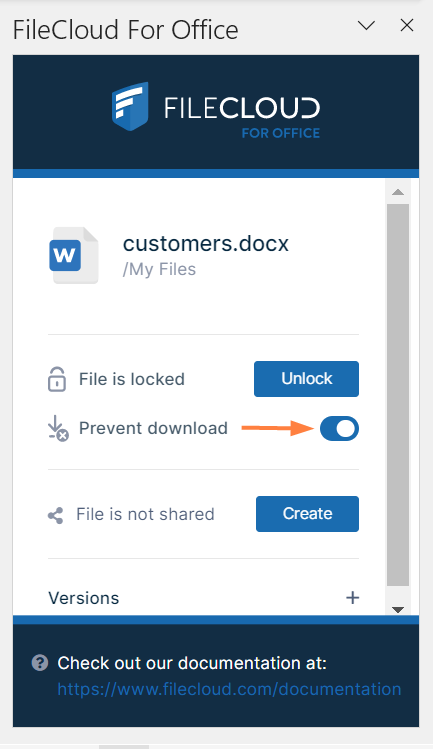Click the customers.docx file name
Image resolution: width=433 pixels, height=749 pixels.
click(206, 244)
